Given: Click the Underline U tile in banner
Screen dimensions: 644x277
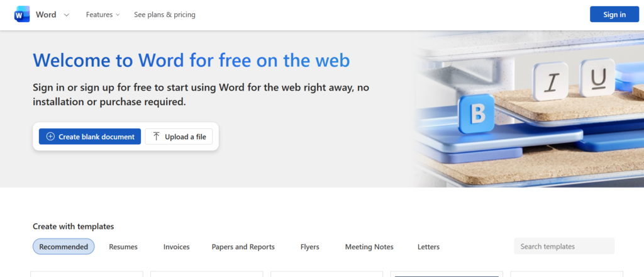Looking at the screenshot, I should [x=598, y=77].
